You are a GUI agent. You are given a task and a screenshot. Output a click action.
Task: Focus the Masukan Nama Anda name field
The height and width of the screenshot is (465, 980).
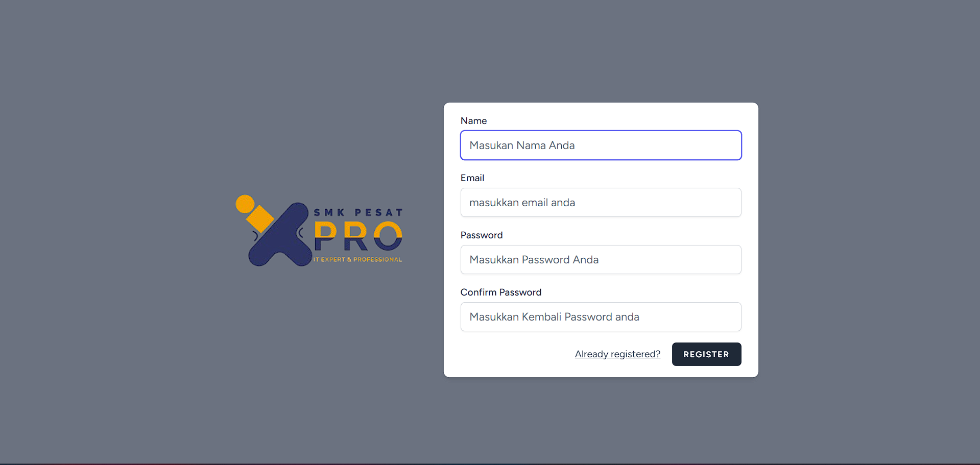pos(601,145)
